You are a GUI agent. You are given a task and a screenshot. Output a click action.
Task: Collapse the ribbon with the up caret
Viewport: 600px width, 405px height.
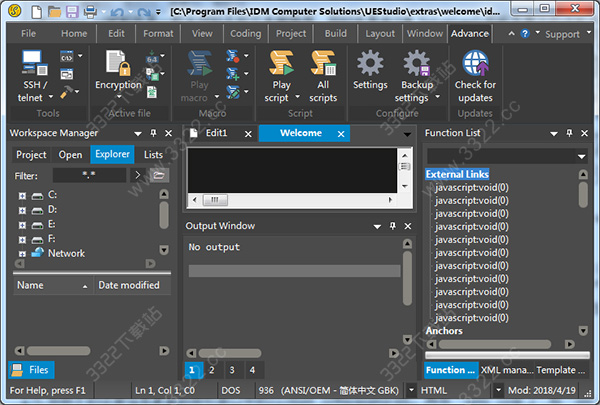click(x=511, y=33)
